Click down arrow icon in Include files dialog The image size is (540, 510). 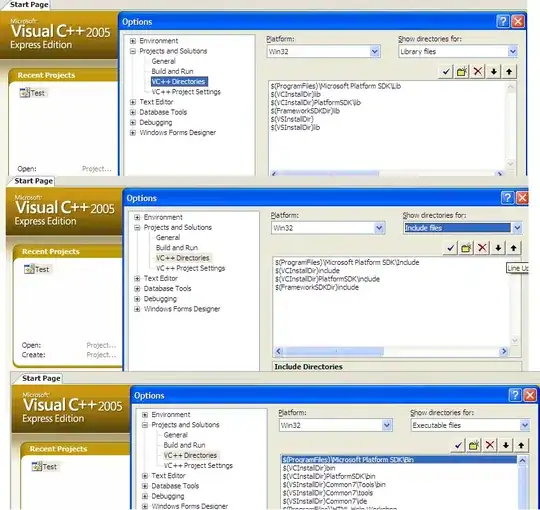(x=498, y=248)
